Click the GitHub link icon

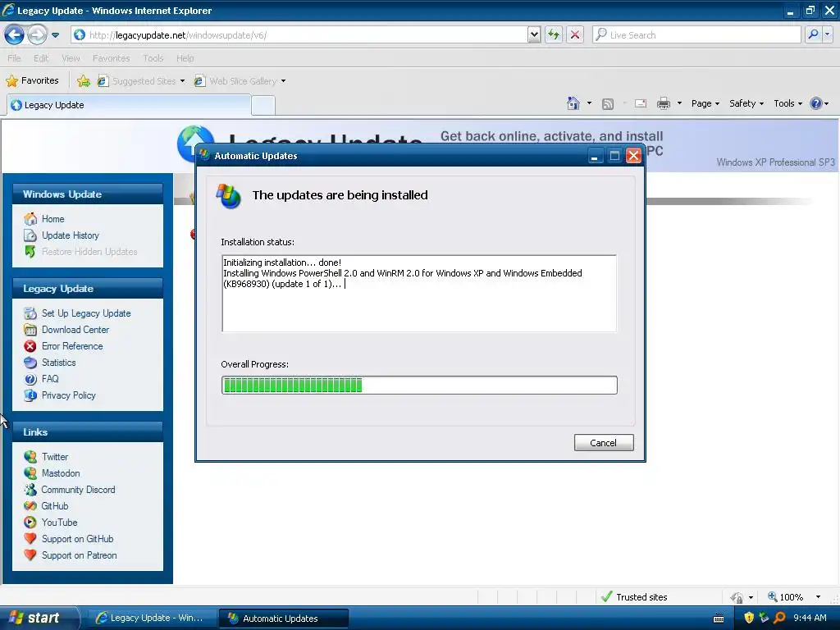click(30, 506)
